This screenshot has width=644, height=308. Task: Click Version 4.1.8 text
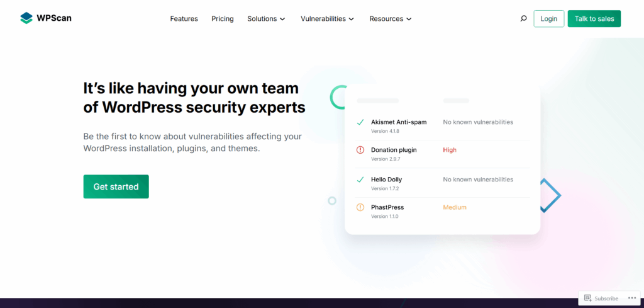coord(385,131)
